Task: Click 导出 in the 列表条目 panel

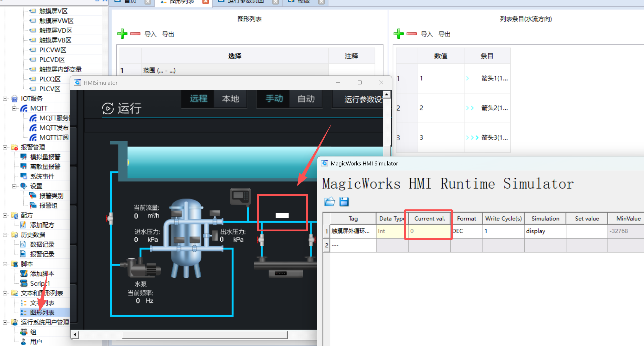Action: [444, 34]
